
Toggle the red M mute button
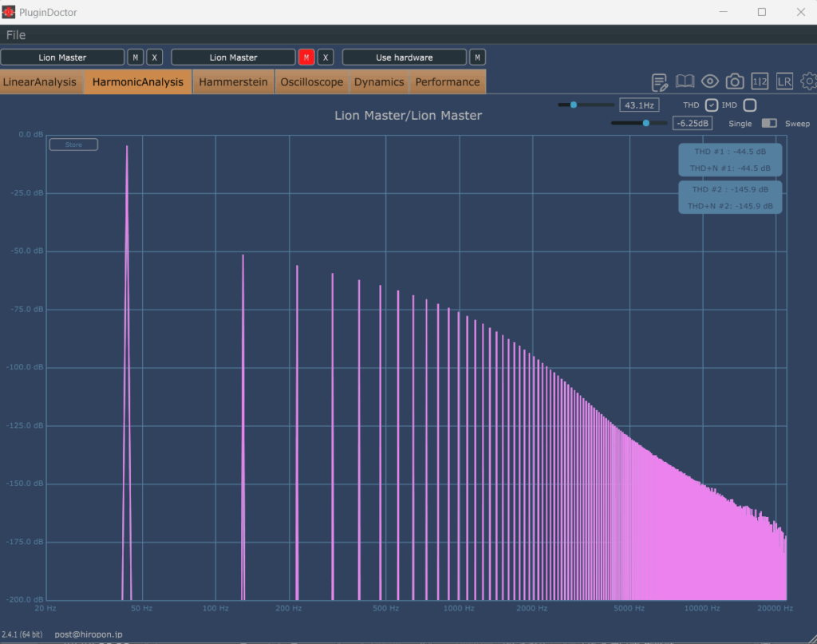click(306, 57)
